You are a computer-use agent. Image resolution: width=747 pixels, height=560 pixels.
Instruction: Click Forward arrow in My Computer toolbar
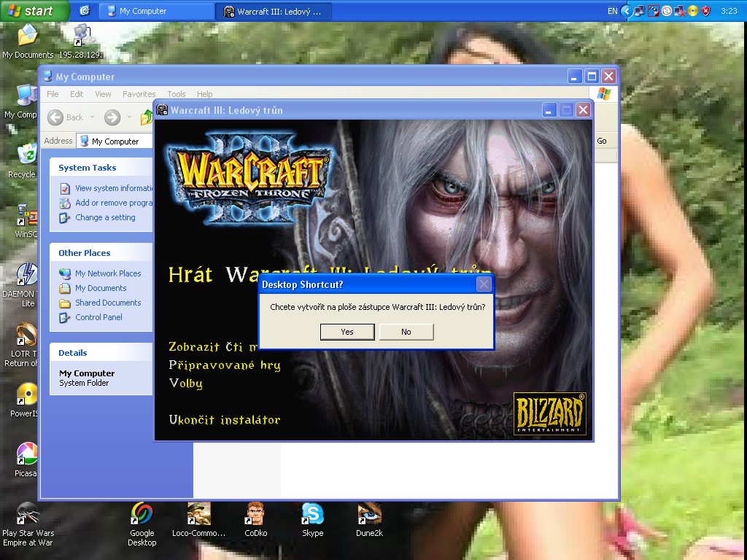(x=112, y=117)
